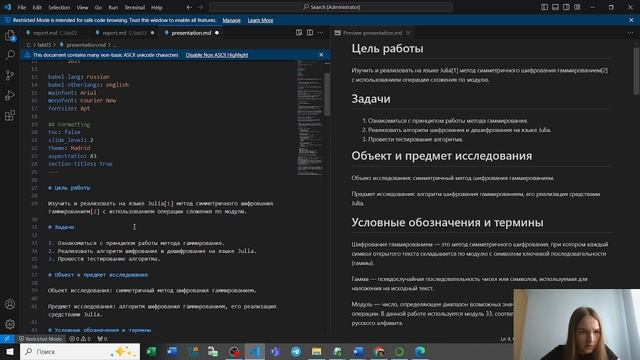This screenshot has width=640, height=360.
Task: Open Excel from the taskbar
Action: [151, 351]
